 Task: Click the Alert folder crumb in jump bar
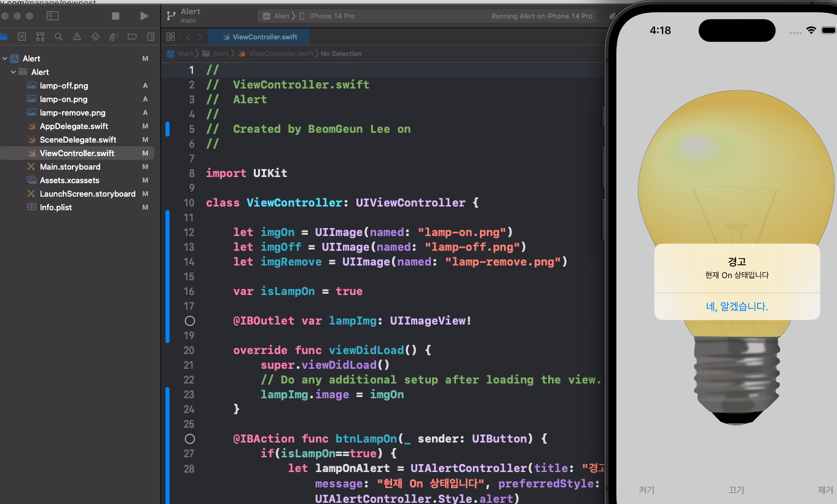[216, 53]
